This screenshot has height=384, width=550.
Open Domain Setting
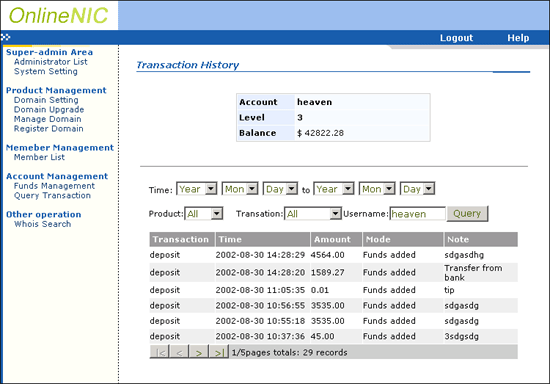point(46,100)
